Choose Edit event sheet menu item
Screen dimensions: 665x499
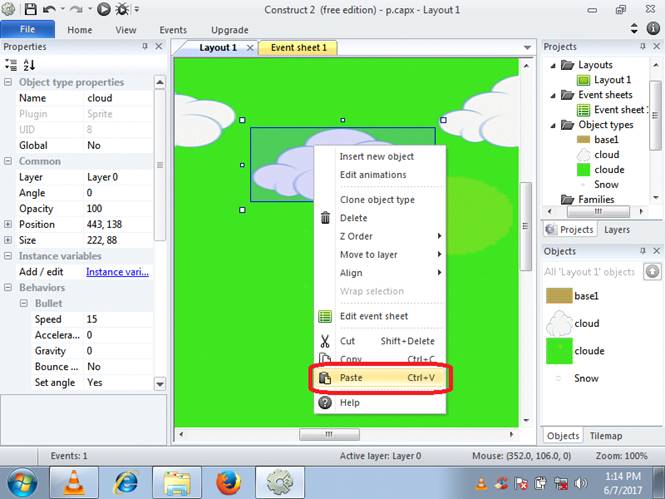[x=380, y=316]
